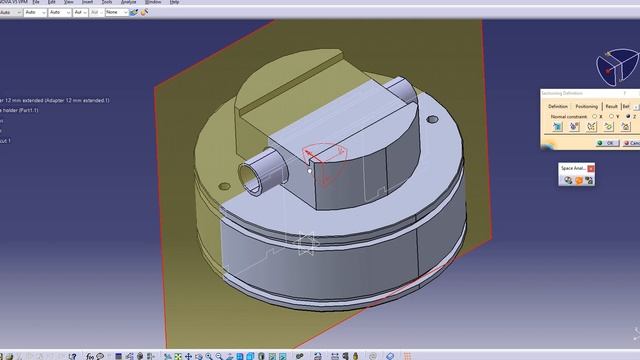The width and height of the screenshot is (640, 360).
Task: Click the Swap Visible Space icon
Action: click(282, 356)
